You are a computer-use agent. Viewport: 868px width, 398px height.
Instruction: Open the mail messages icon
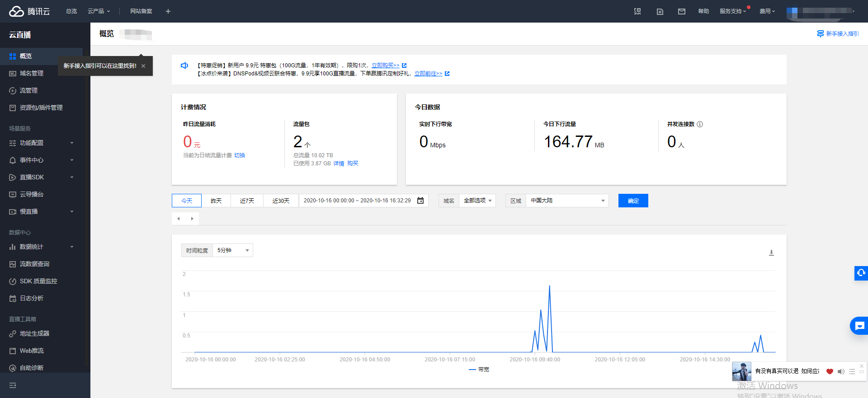tap(682, 11)
